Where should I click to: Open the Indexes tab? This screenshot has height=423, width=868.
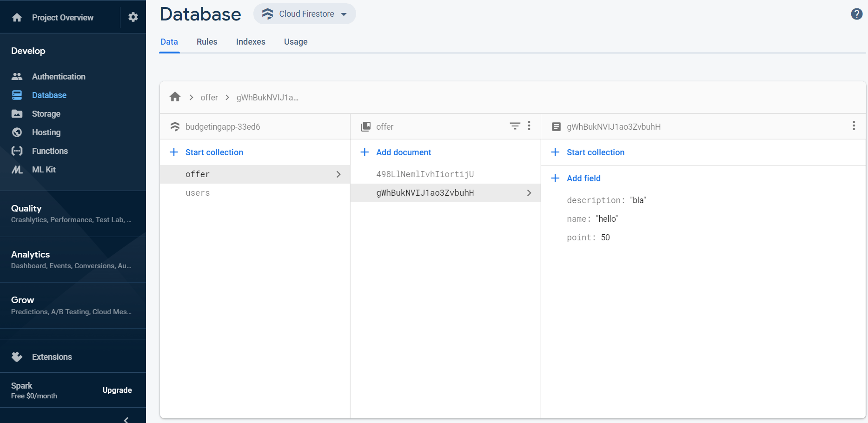[251, 41]
